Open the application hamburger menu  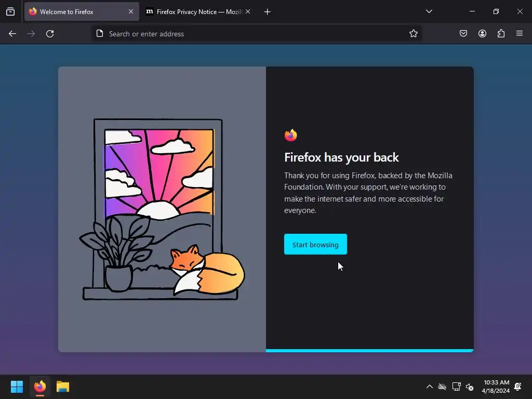520,34
